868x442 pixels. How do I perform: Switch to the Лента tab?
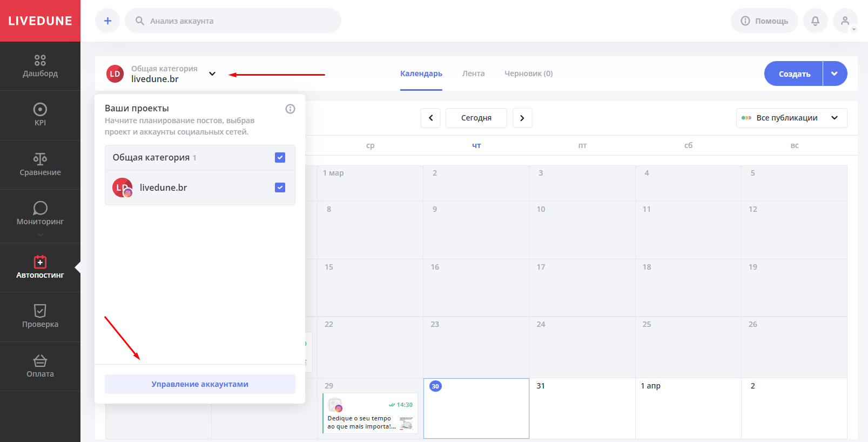tap(473, 73)
